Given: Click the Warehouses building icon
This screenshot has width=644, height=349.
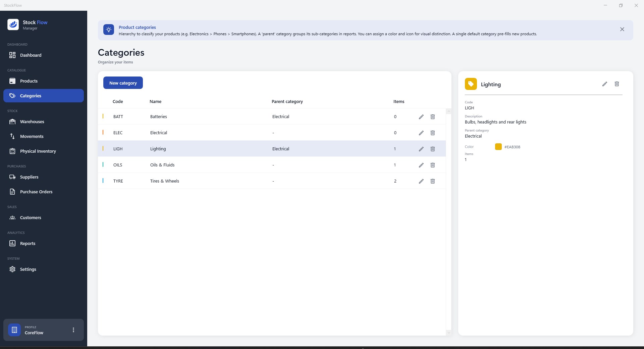Looking at the screenshot, I should (x=12, y=121).
